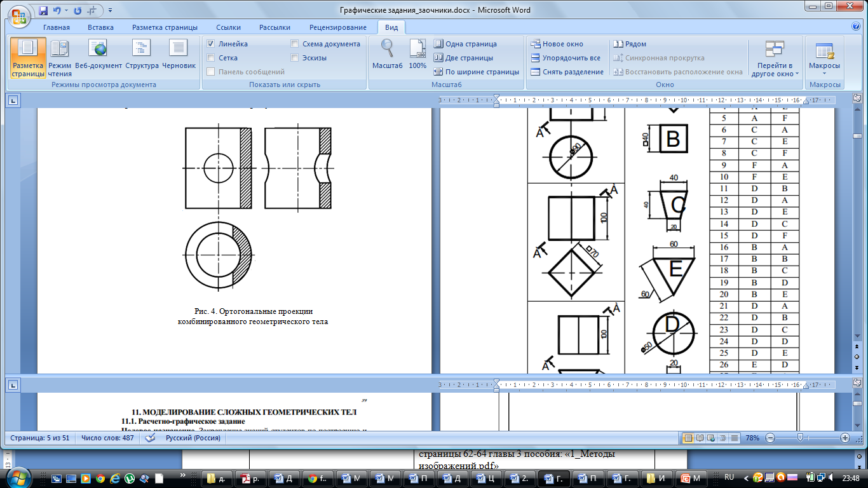This screenshot has width=868, height=488.
Task: Open the Масштаб zoom dialog
Action: click(x=387, y=55)
